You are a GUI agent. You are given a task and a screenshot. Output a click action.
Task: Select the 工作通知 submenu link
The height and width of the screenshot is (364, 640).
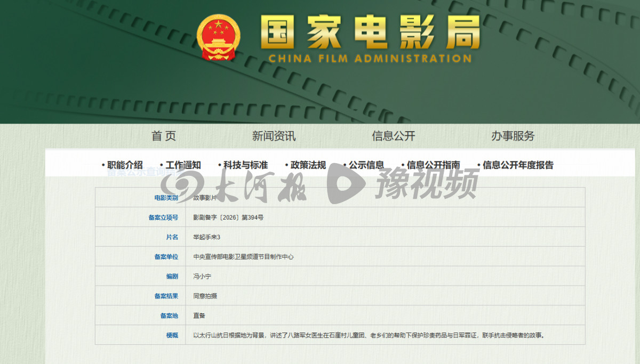183,165
